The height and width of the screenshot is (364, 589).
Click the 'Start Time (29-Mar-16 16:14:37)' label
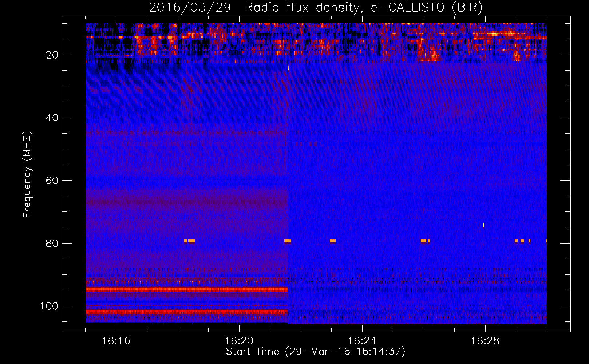coord(316,352)
